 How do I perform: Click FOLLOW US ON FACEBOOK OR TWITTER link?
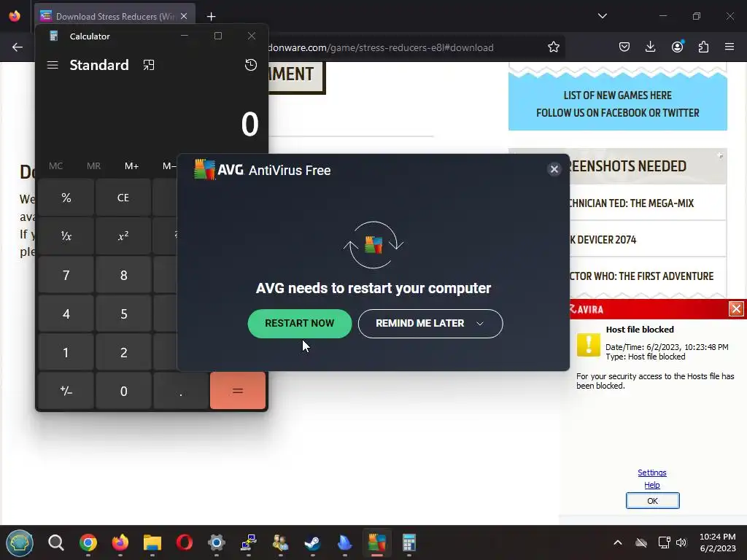click(x=617, y=113)
